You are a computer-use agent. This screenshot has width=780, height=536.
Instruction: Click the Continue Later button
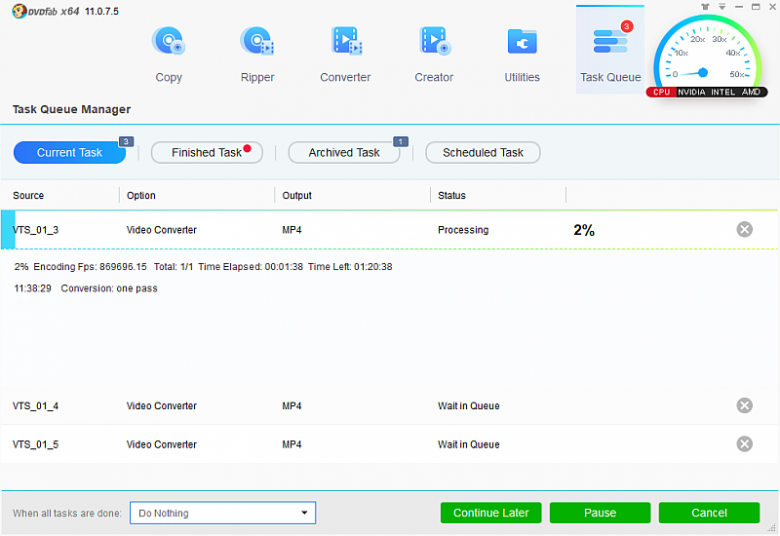pyautogui.click(x=491, y=513)
